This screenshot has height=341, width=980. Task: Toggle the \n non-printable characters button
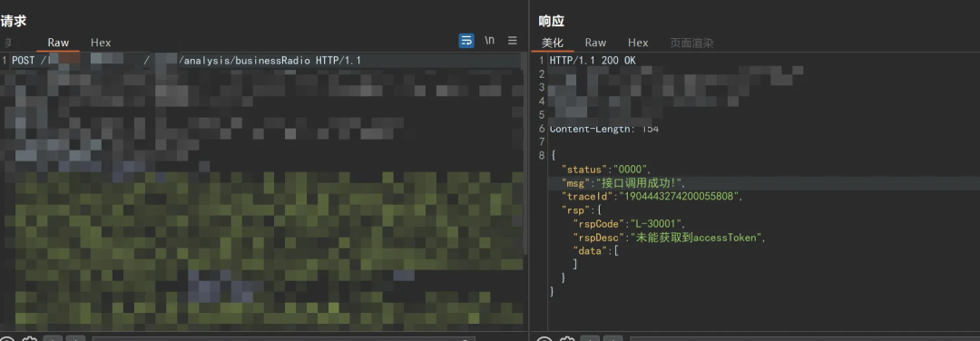[x=489, y=40]
